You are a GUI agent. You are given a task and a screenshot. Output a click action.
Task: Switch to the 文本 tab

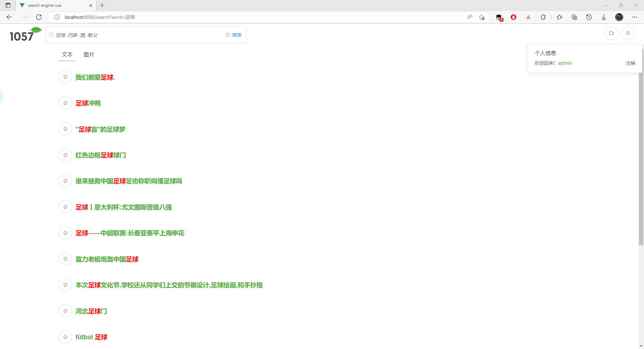(67, 54)
